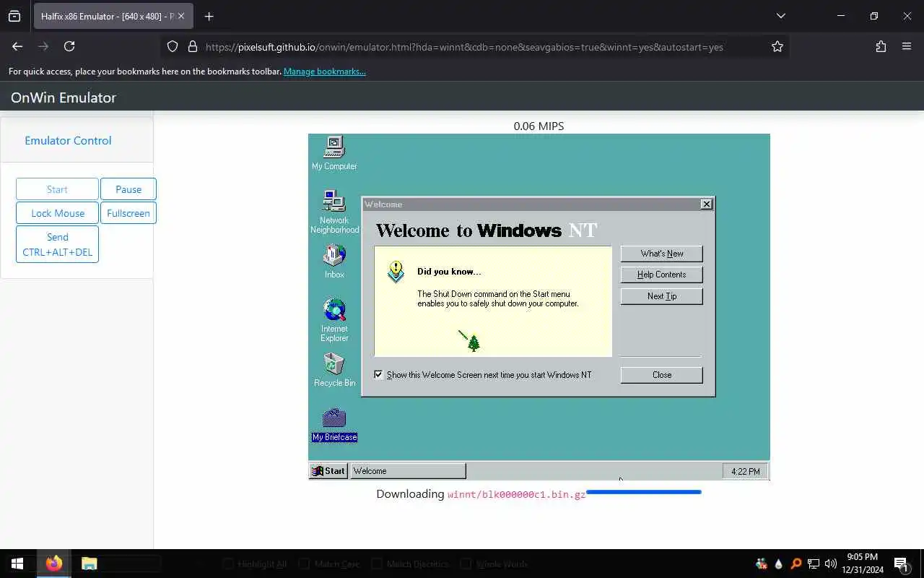Image resolution: width=924 pixels, height=578 pixels.
Task: Click the volume speaker tray icon
Action: (831, 564)
